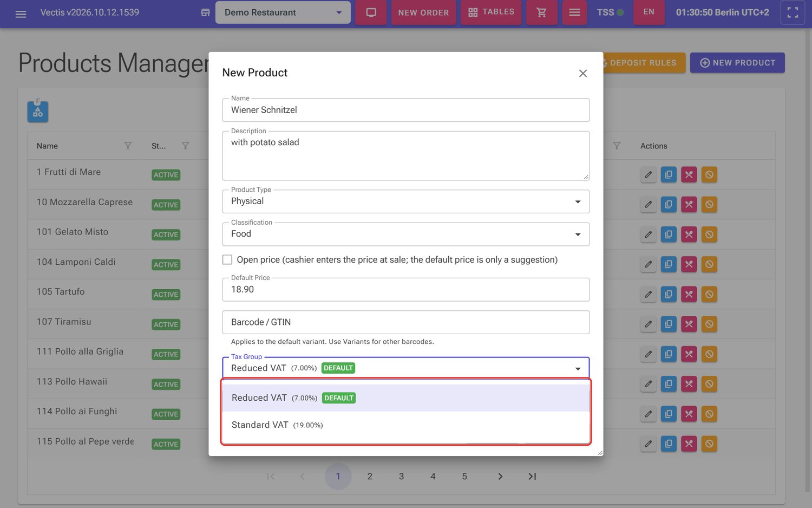Select Standard VAT (19.00%) option
812x508 pixels.
click(x=405, y=425)
